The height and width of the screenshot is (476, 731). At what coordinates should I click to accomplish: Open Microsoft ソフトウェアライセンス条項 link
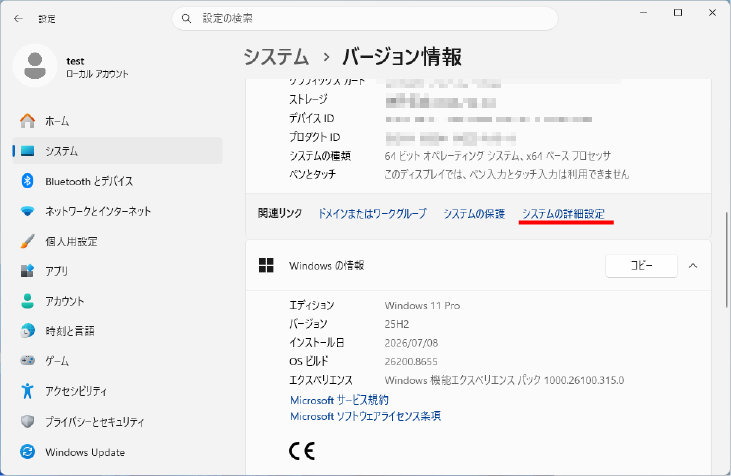[366, 416]
